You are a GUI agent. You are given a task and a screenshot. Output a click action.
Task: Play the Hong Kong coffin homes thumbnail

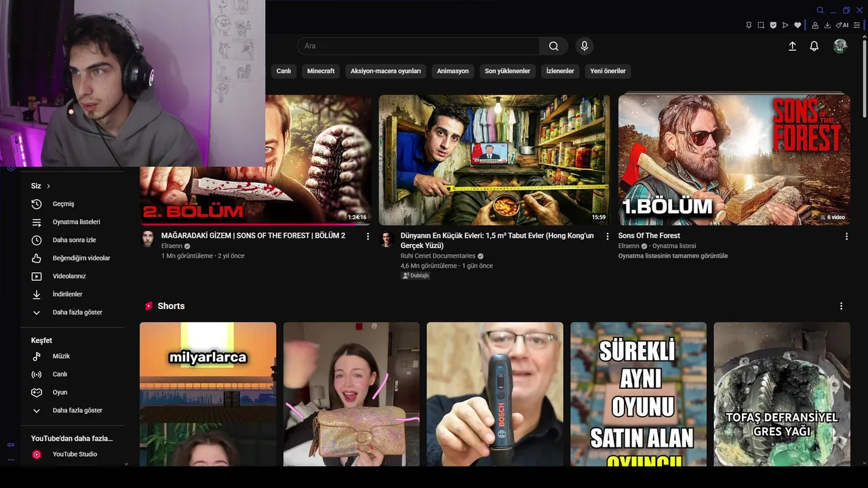[x=494, y=160]
